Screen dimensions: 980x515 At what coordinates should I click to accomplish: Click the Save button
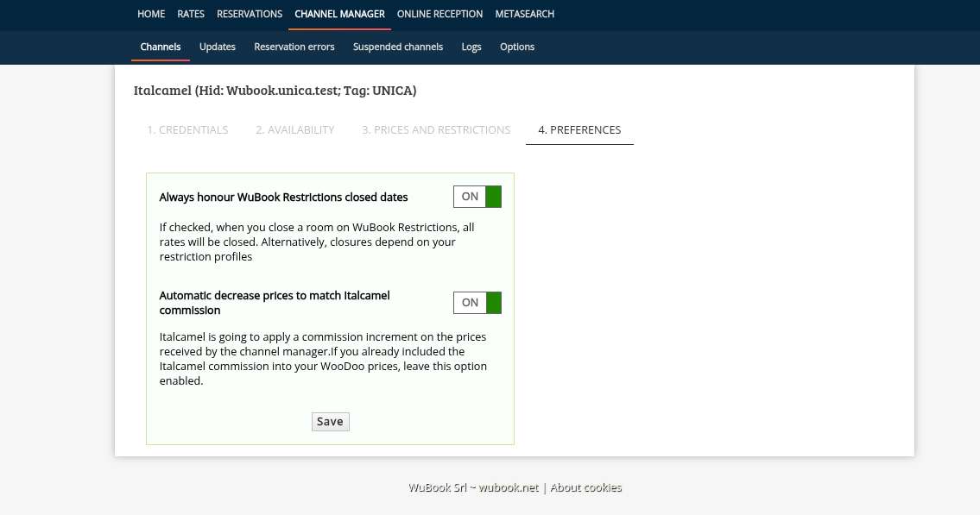tap(330, 422)
